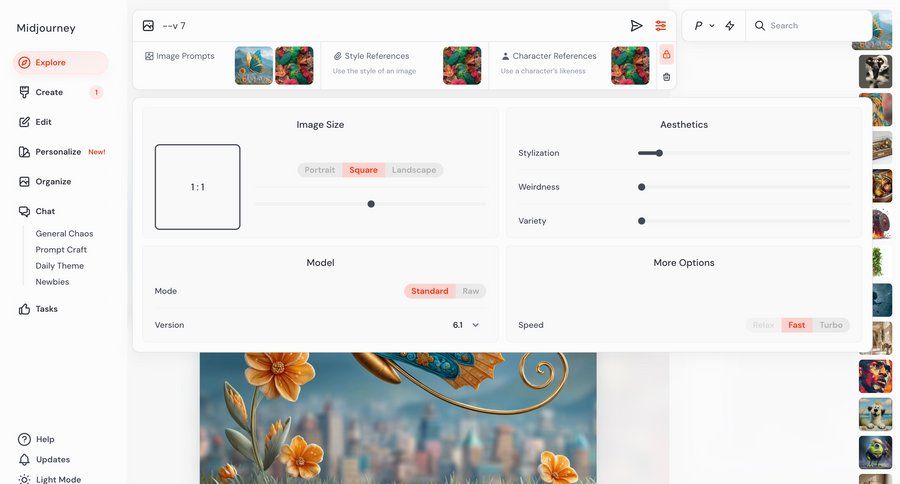Open the Personalize page
This screenshot has width=900, height=484.
[x=60, y=152]
